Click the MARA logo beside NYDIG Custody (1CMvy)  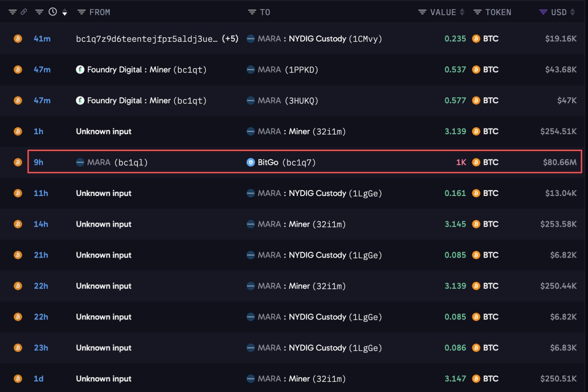click(x=250, y=39)
